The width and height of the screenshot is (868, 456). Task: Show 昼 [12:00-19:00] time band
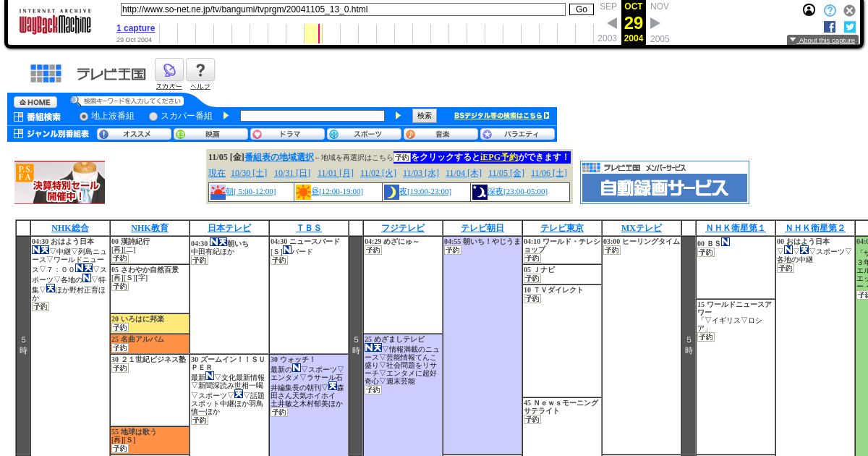pyautogui.click(x=338, y=192)
